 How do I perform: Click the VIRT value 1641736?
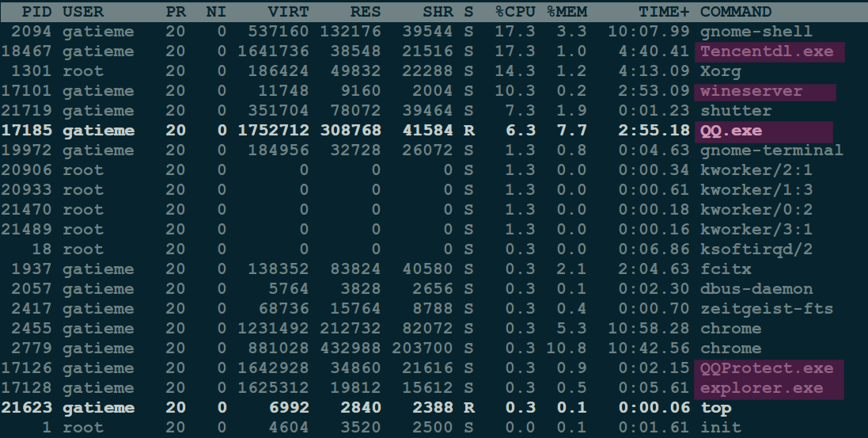click(x=273, y=51)
